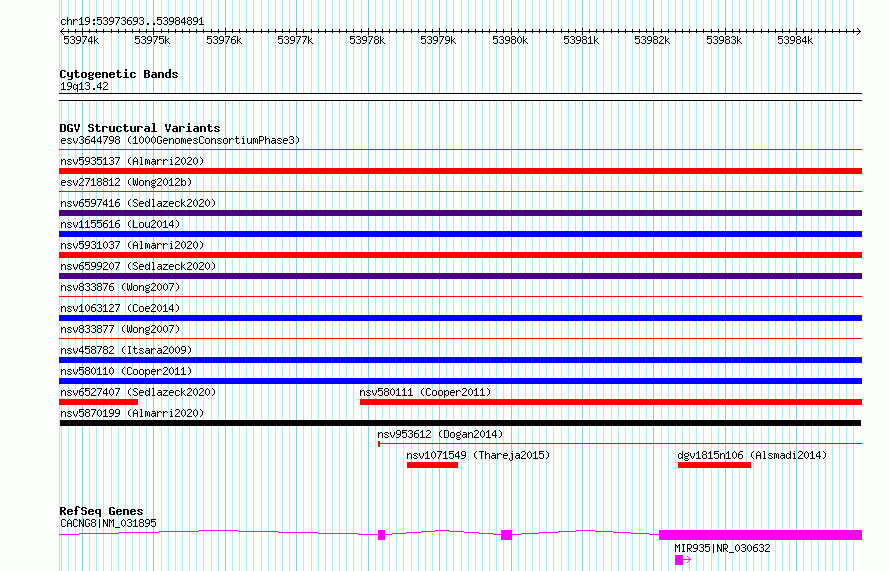This screenshot has width=890, height=571.
Task: Click the 19q13.42 band label
Action: pyautogui.click(x=84, y=86)
